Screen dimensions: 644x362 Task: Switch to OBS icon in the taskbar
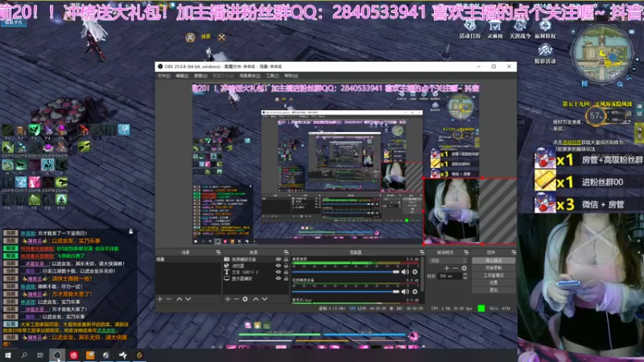57,355
